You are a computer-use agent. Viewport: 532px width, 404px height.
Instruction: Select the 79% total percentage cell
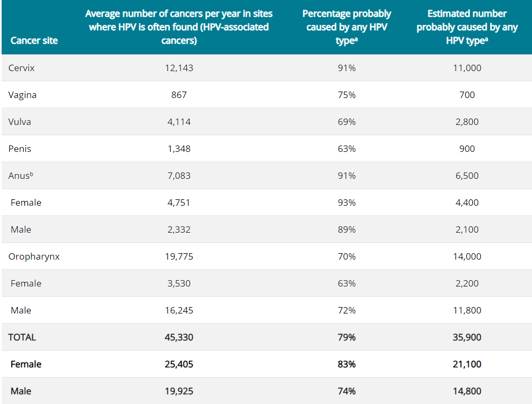pyautogui.click(x=346, y=337)
